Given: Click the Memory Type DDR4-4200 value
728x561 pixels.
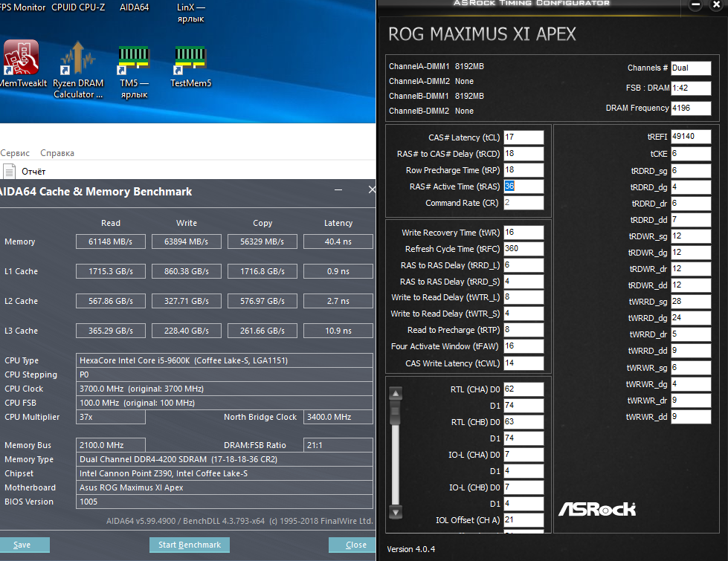Looking at the screenshot, I should [x=225, y=459].
